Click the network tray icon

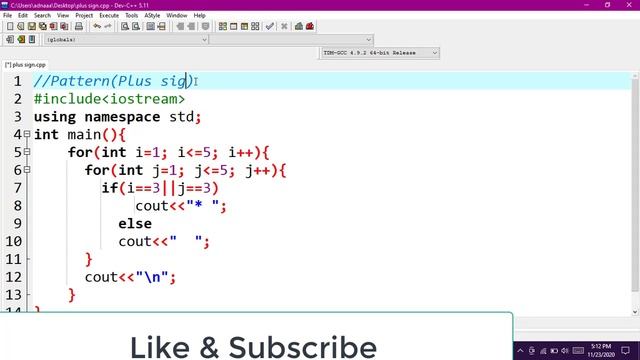click(x=543, y=351)
